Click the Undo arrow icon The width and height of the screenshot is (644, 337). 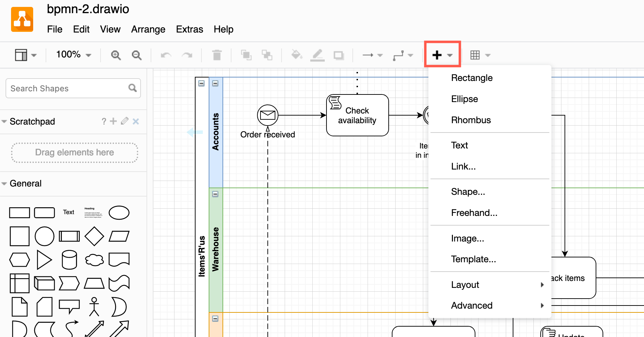pyautogui.click(x=165, y=55)
